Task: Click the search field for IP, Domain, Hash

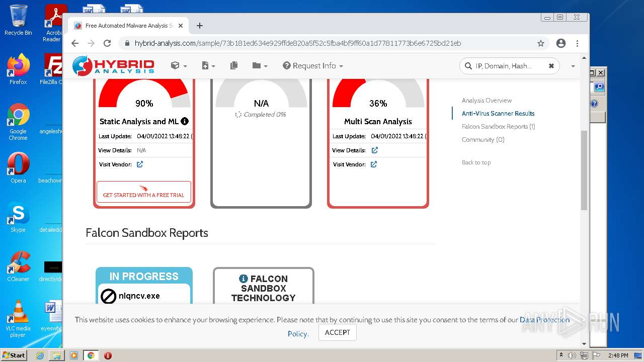Action: click(x=504, y=66)
